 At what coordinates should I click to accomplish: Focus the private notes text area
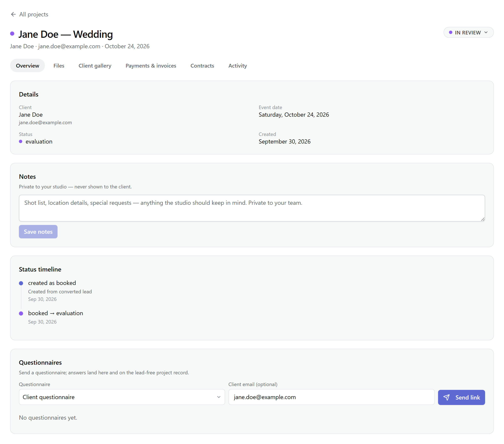coord(252,208)
